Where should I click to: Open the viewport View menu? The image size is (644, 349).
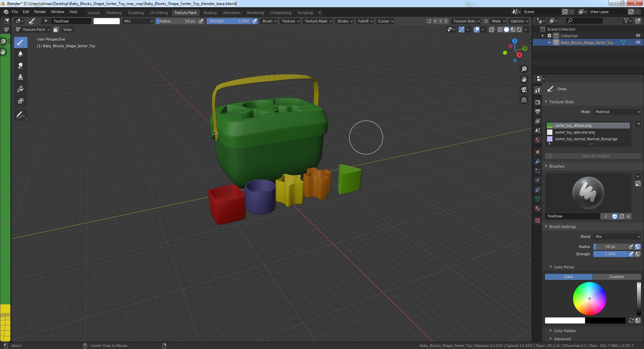coord(67,30)
